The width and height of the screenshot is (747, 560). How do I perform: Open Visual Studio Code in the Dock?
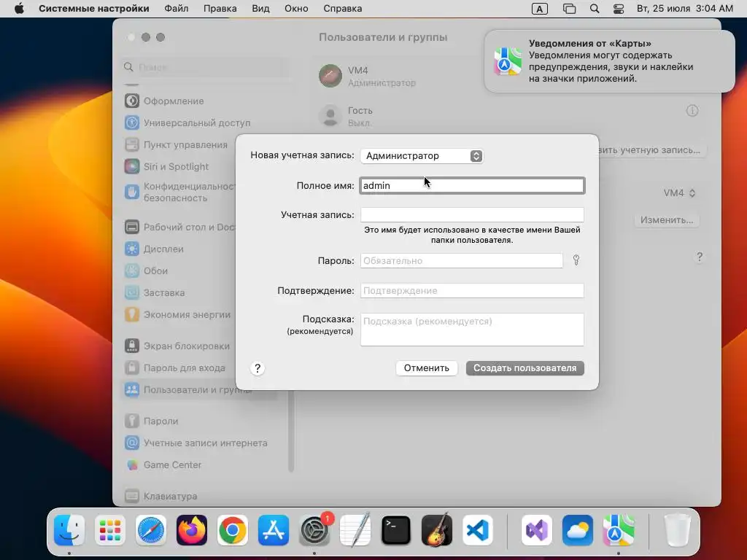478,530
